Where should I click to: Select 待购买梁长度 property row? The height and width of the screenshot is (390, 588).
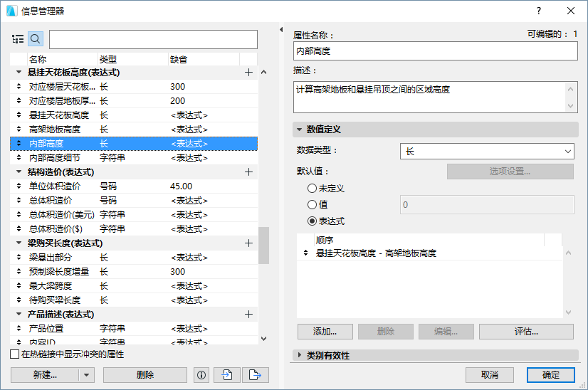tap(134, 300)
